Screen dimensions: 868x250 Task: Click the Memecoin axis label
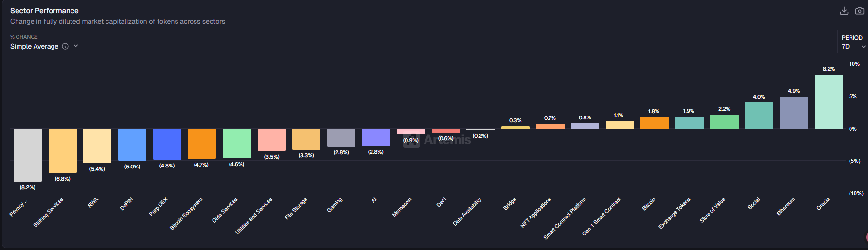tap(402, 207)
